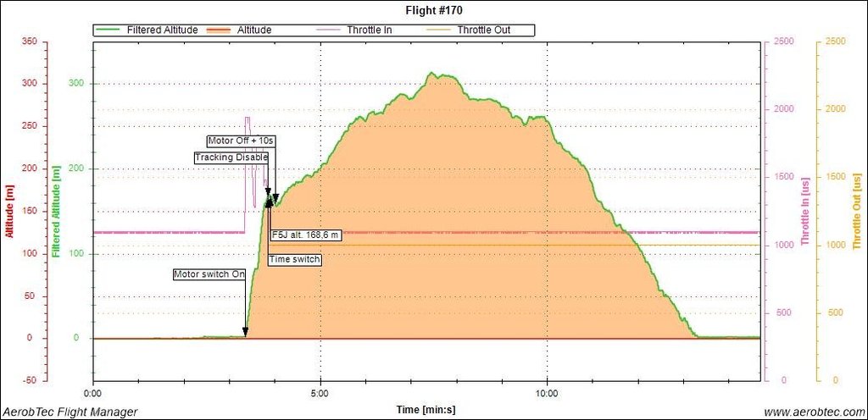Select the Motor Off + 10s annotation
The height and width of the screenshot is (420, 868).
pos(242,141)
